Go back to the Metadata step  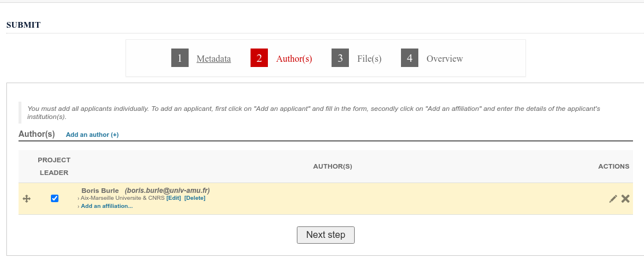[214, 58]
